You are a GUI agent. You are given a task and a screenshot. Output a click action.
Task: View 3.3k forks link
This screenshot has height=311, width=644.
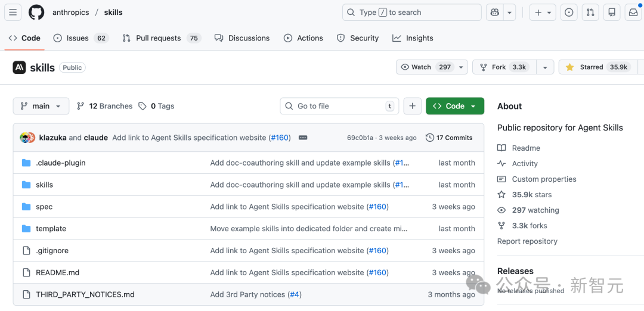(x=522, y=226)
